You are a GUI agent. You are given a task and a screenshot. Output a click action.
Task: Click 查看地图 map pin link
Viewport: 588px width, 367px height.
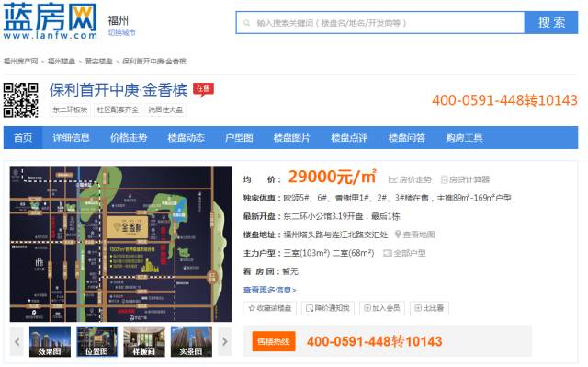414,235
